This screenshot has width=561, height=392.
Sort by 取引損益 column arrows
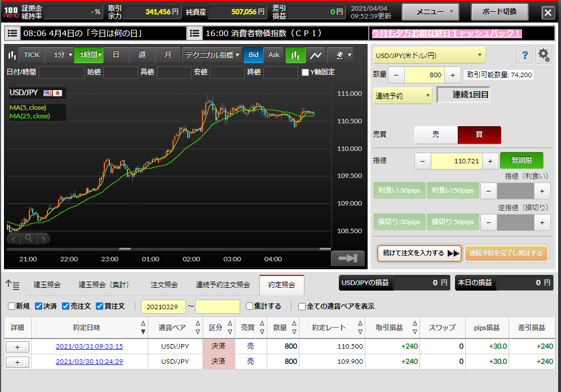[415, 327]
